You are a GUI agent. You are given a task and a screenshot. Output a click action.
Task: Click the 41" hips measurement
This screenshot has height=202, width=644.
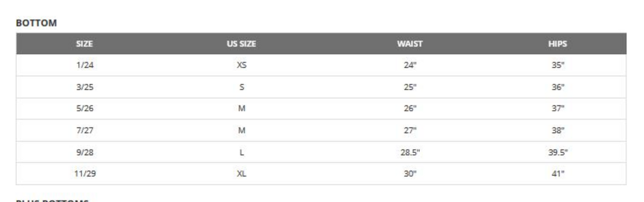tap(558, 174)
